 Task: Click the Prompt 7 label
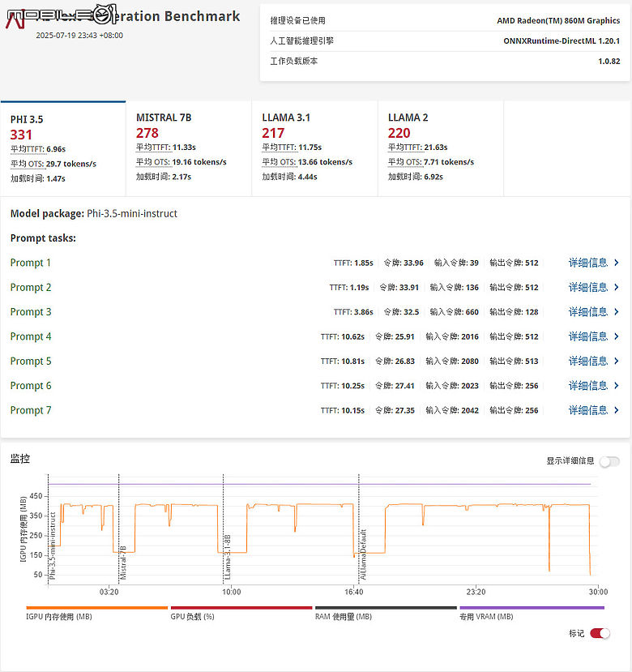31,410
